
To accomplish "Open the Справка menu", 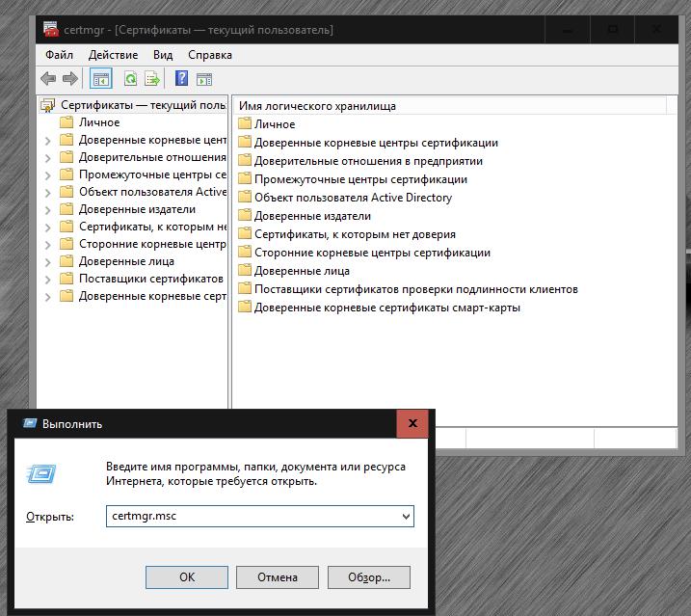I will coord(210,55).
